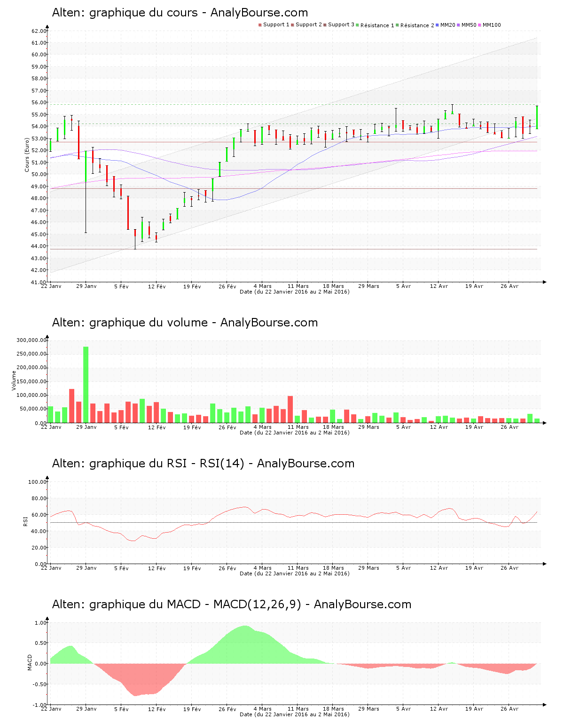The height and width of the screenshot is (728, 564).
Task: Select the MM100 legend label
Action: click(492, 25)
